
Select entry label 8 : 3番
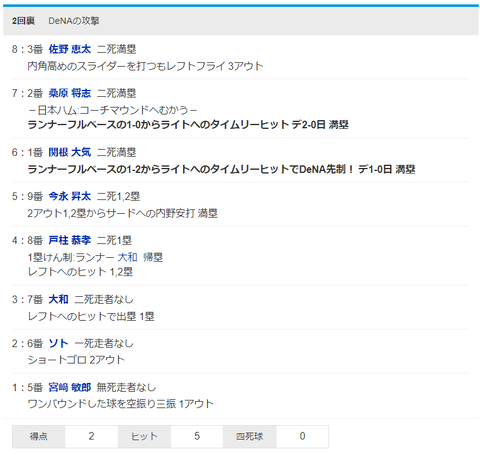pyautogui.click(x=27, y=49)
